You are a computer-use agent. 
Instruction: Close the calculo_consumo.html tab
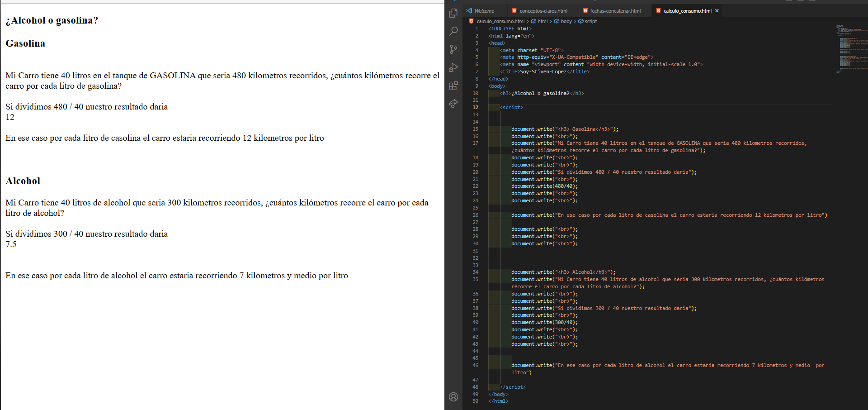click(717, 11)
